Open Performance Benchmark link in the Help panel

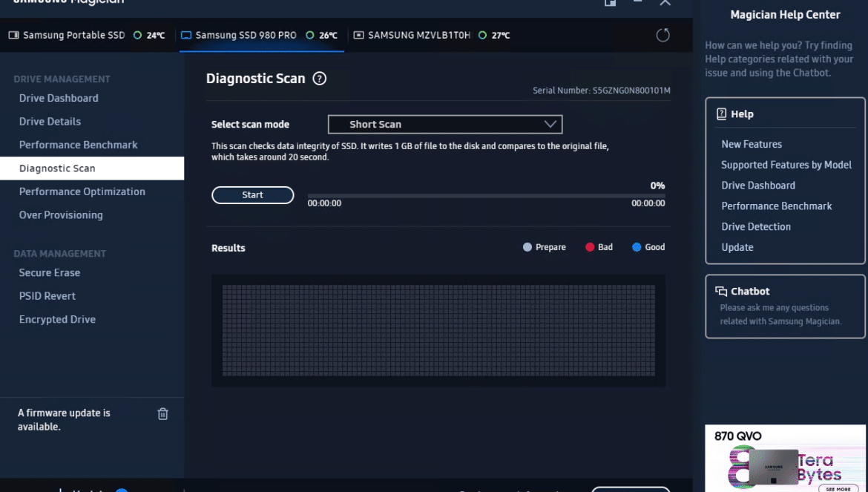pyautogui.click(x=776, y=206)
